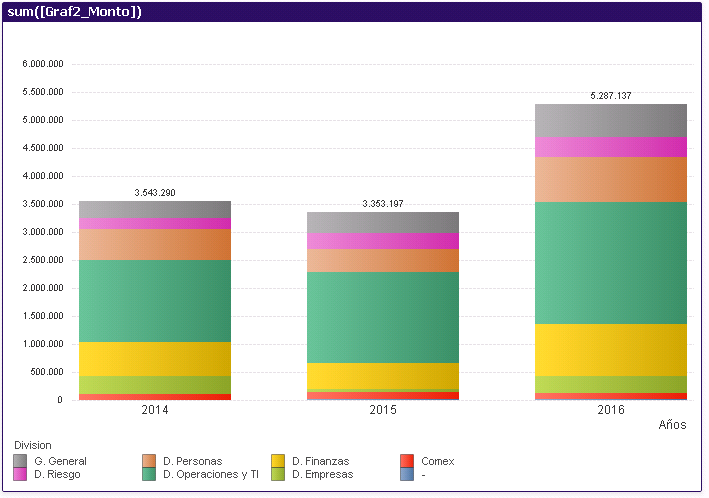Screen dimensions: 709x498
Task: Click the 2014 axis label
Action: pos(155,410)
